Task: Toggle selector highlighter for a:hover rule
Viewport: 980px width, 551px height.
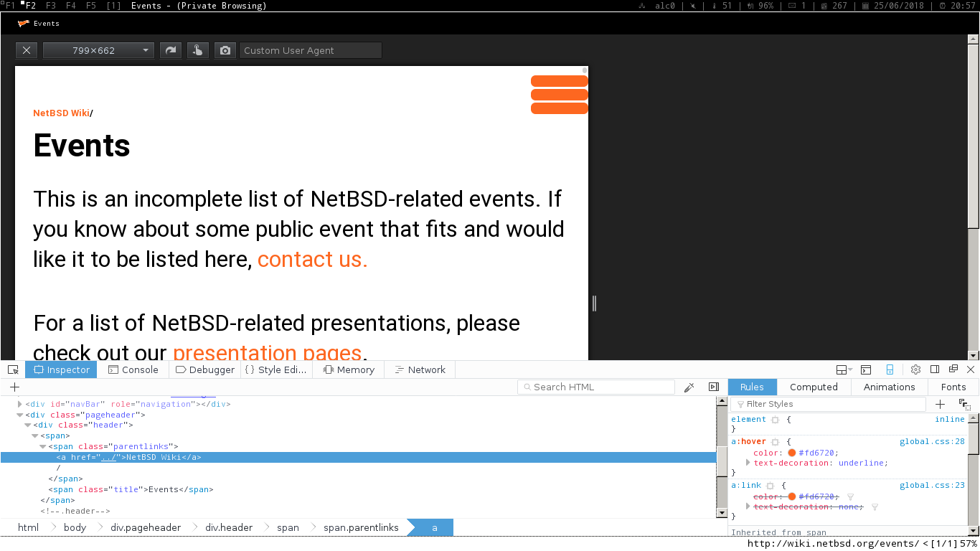Action: pos(776,442)
